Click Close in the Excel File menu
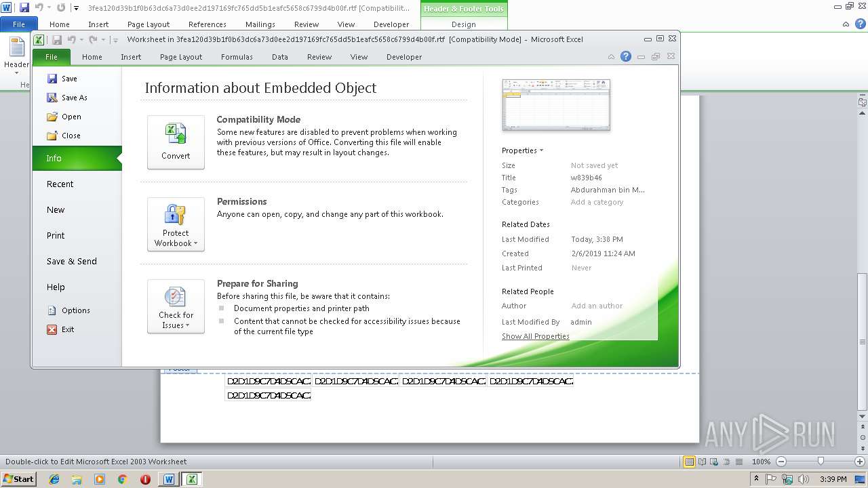The width and height of the screenshot is (868, 488). point(64,136)
